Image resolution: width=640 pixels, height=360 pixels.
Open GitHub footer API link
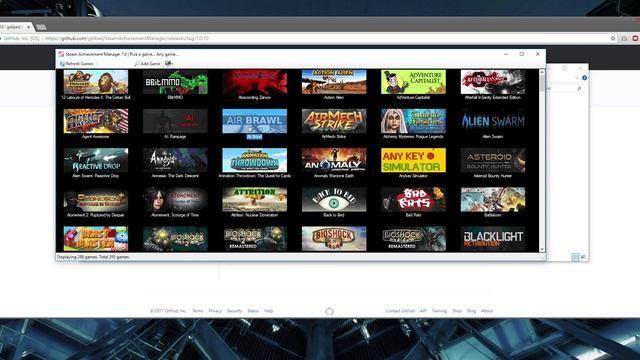(423, 311)
